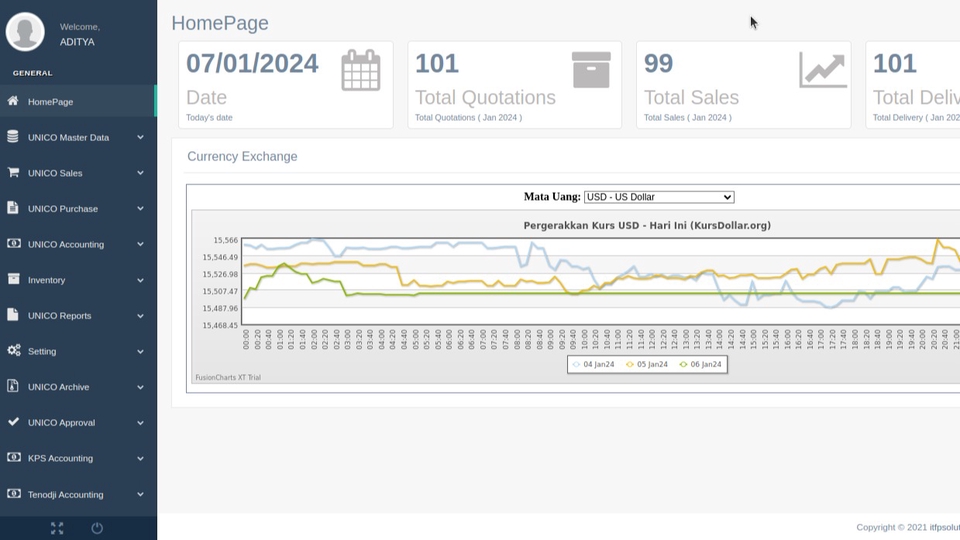Screen dimensions: 960x540
Task: Expand the UNICO Master Data chevron
Action: coord(140,137)
